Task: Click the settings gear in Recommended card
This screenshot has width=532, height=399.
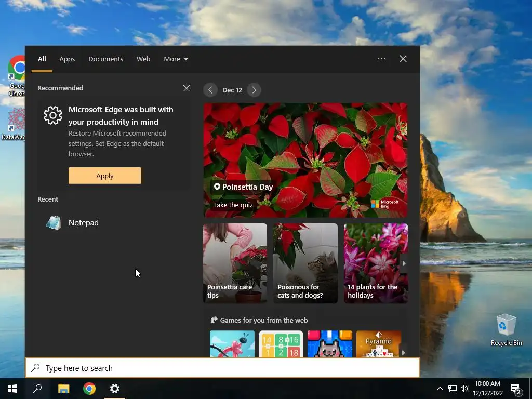Action: click(x=53, y=115)
